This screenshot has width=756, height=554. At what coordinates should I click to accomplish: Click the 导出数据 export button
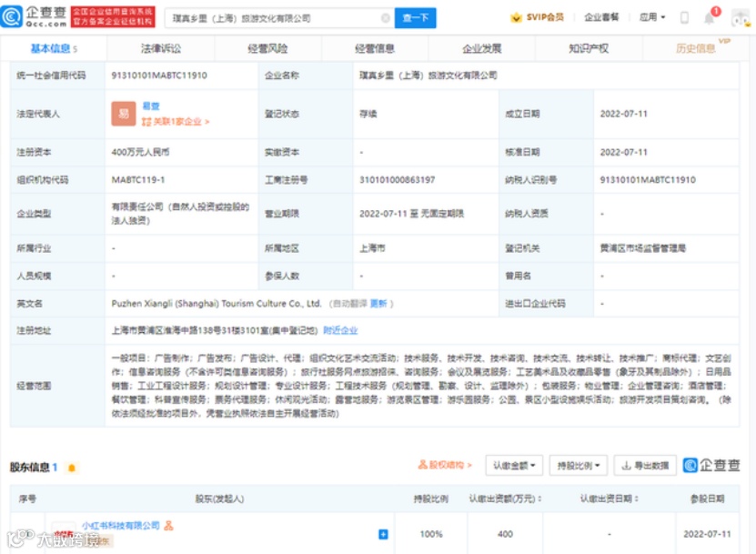point(645,465)
